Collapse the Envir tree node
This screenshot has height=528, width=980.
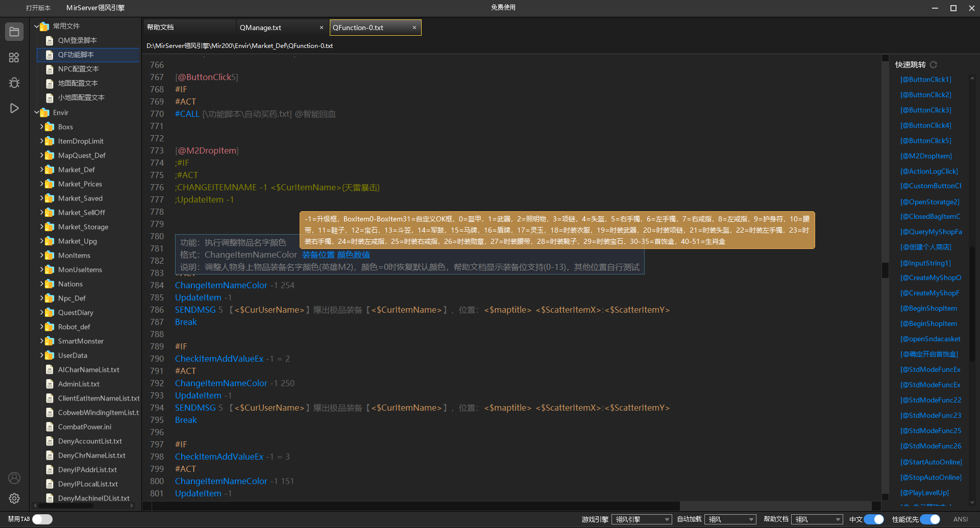tap(37, 112)
